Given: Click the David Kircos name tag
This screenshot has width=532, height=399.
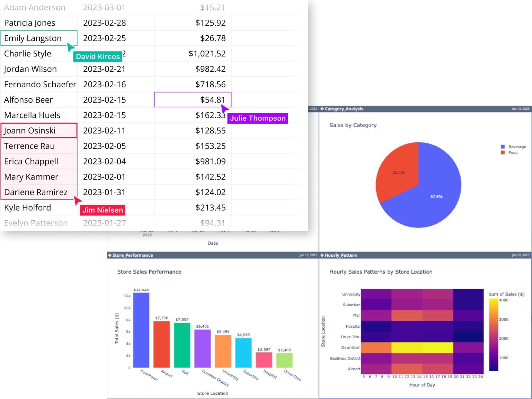Looking at the screenshot, I should [x=97, y=56].
